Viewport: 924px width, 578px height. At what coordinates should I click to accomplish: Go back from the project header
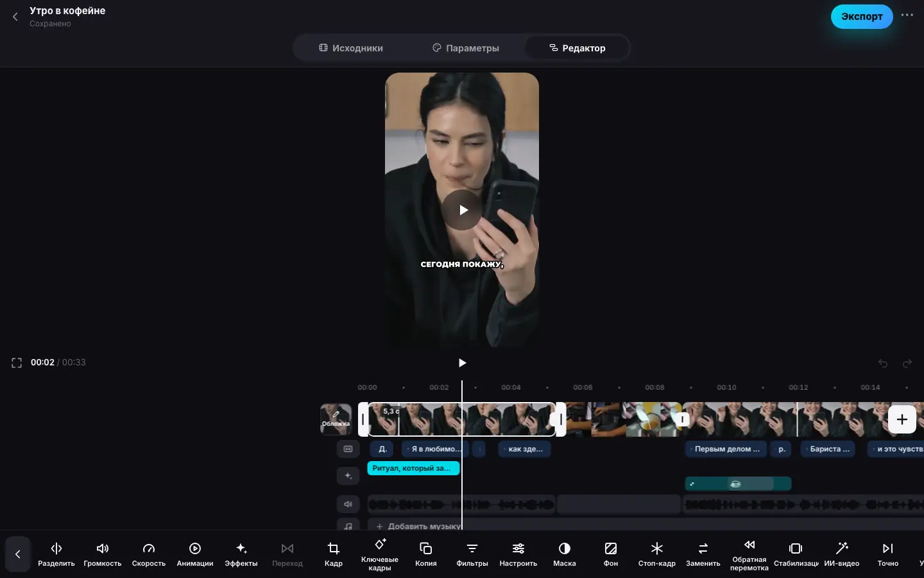(15, 17)
